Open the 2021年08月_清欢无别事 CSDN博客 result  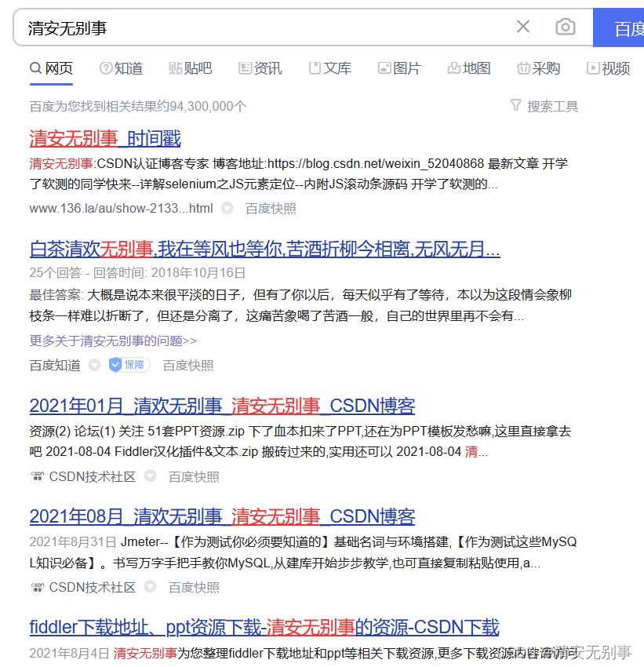[x=222, y=516]
